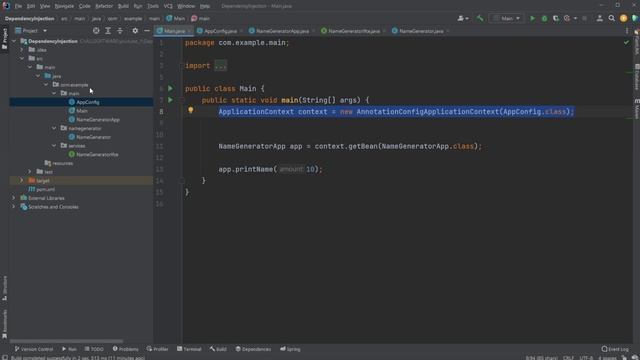Collapse all nodes icon in Project panel
The image size is (640, 360).
tap(120, 31)
